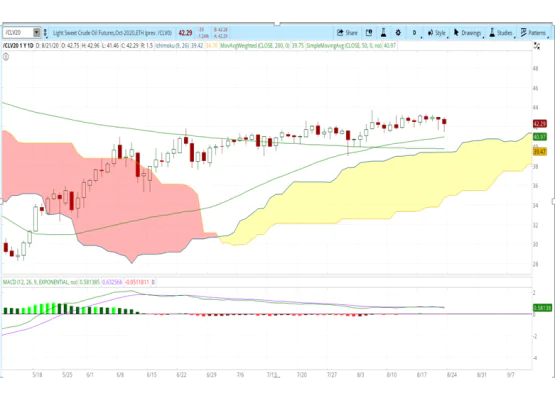Click the Share button in the toolbar
This screenshot has height=400, width=555.
click(347, 33)
